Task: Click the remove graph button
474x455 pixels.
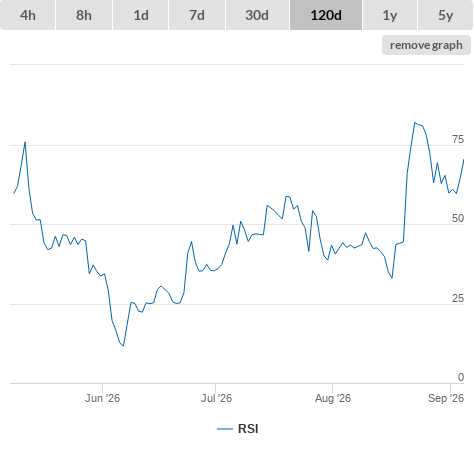Action: tap(426, 45)
